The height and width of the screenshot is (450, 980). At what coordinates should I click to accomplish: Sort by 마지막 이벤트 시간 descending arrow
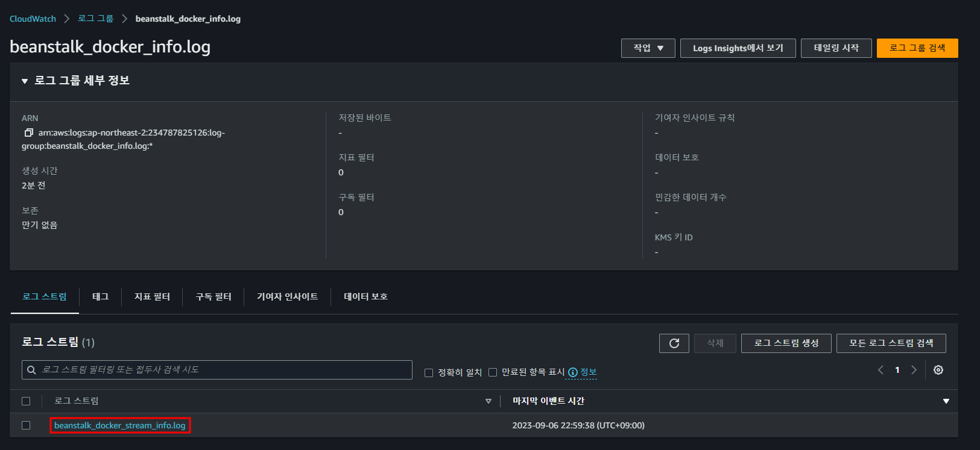coord(946,401)
